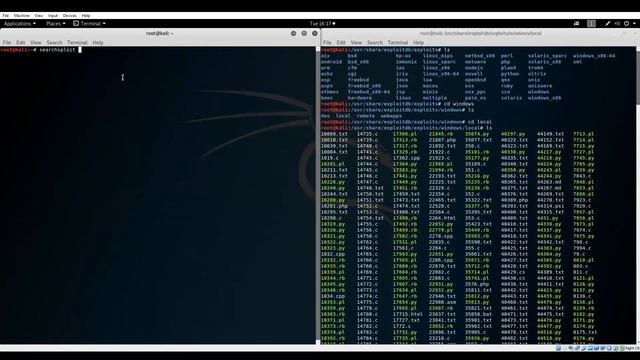The height and width of the screenshot is (360, 640).
Task: Open the VirtualBox Help menu
Action: pyautogui.click(x=86, y=16)
